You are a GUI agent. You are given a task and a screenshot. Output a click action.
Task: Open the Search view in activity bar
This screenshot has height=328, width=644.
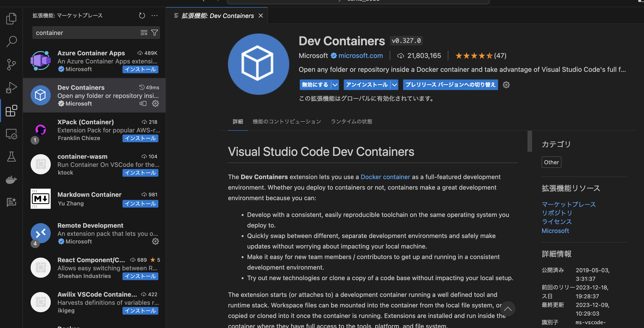coord(11,41)
